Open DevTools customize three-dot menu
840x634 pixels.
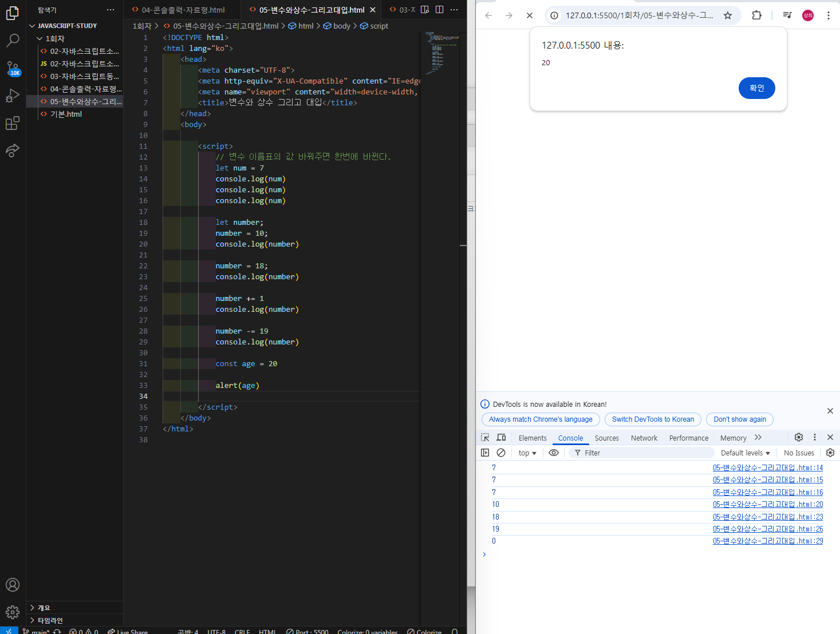[x=815, y=437]
